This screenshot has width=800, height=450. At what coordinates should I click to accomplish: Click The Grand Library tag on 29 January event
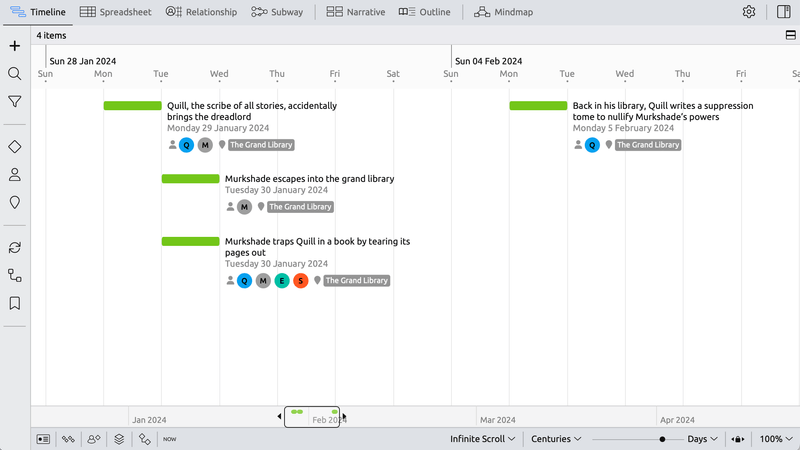[261, 145]
